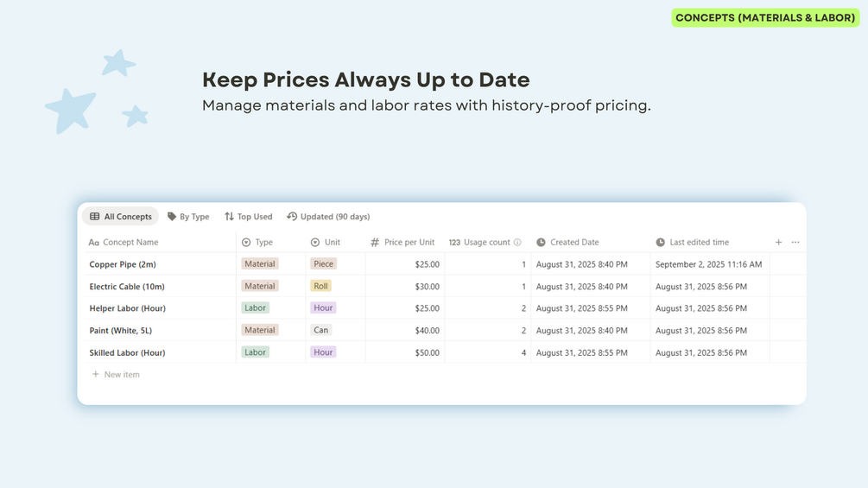Click the hash icon beside Price per Unit

[x=375, y=243]
